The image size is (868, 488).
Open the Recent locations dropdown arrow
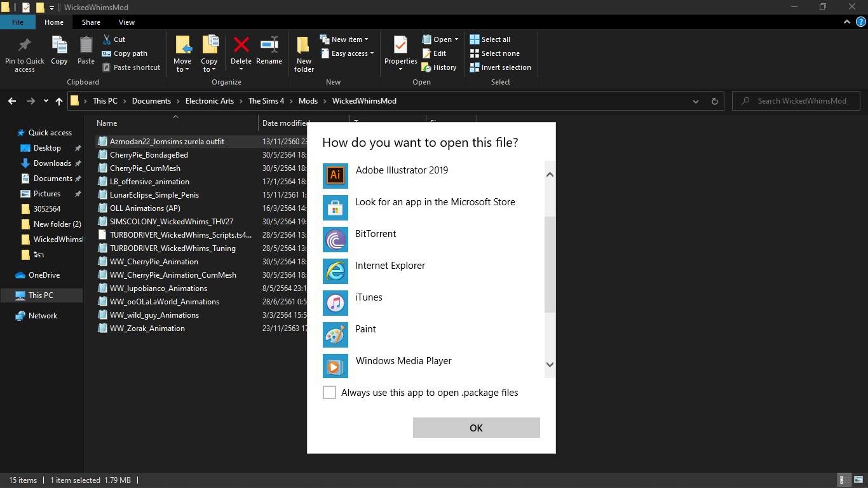(x=46, y=101)
